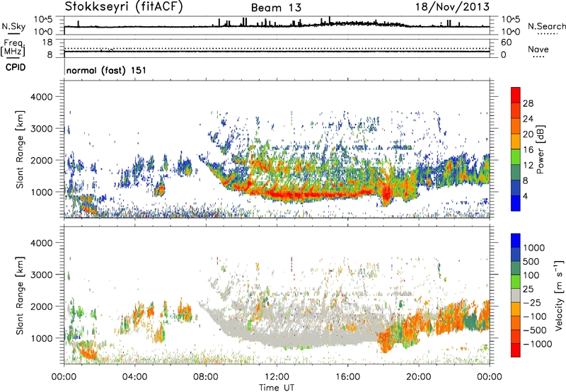
Task: Select Slant Range [km] label of power panel
Action: click(20, 149)
